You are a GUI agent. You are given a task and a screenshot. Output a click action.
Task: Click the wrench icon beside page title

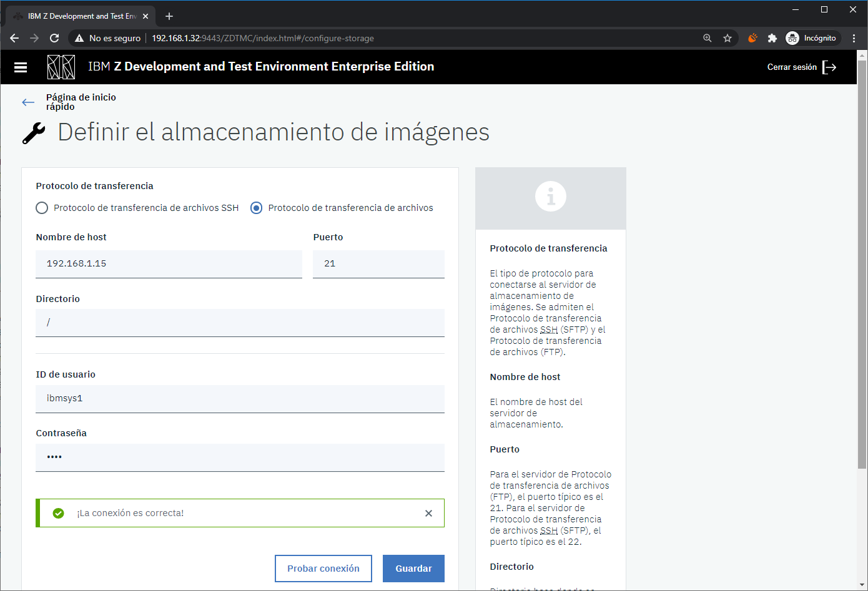click(34, 133)
